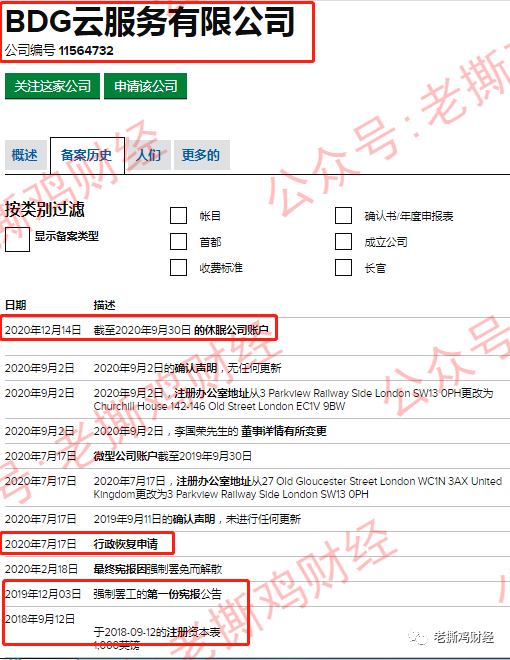Open the 2020年9月2日的确认声明 entry
Screen dimensions: 510x660
point(187,368)
